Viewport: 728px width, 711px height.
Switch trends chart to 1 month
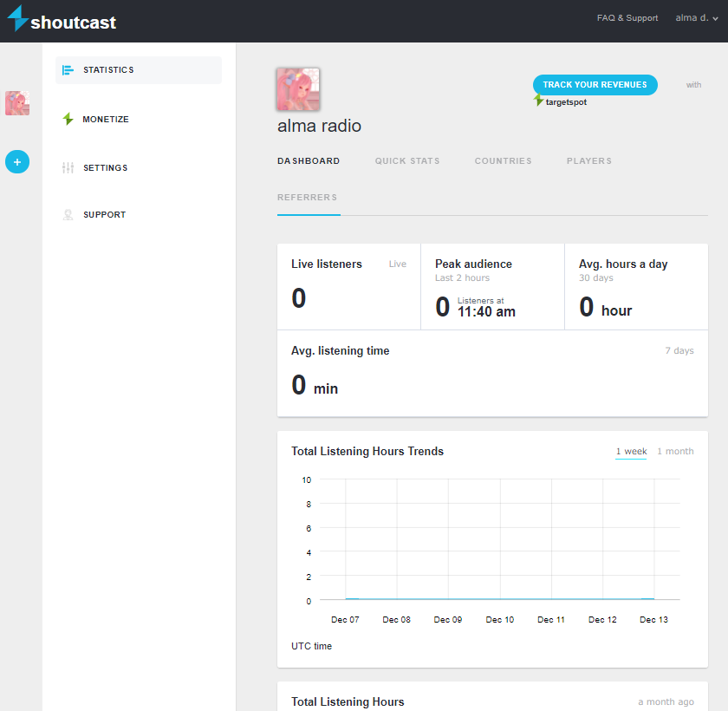tap(675, 451)
